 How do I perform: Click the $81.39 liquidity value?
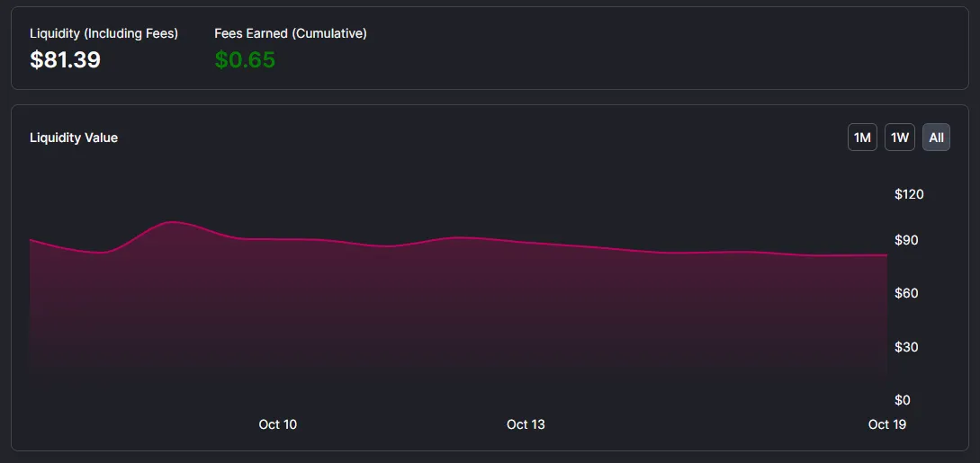pyautogui.click(x=65, y=60)
